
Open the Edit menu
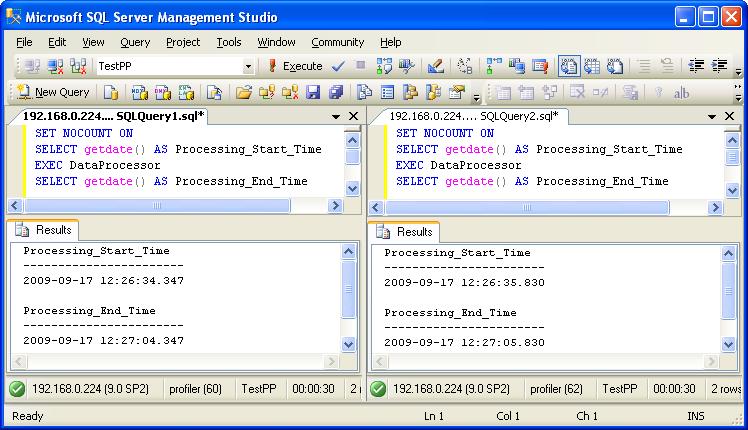click(57, 42)
